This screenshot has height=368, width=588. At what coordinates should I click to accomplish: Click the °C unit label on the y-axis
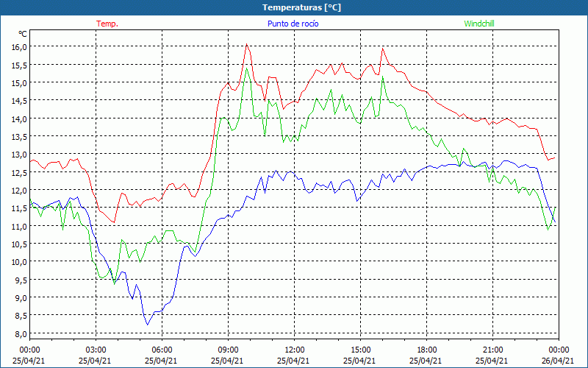[23, 34]
